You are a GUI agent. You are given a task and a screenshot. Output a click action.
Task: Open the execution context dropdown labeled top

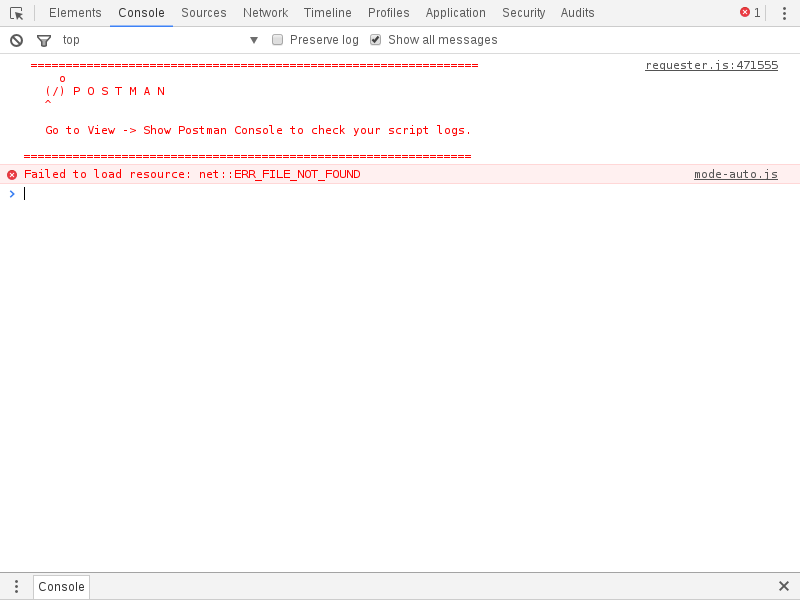tap(70, 40)
